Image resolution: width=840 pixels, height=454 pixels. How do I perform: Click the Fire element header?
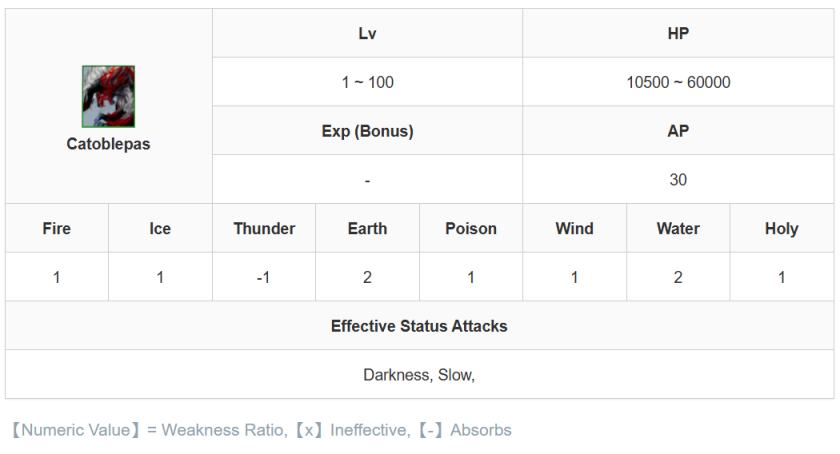click(57, 229)
